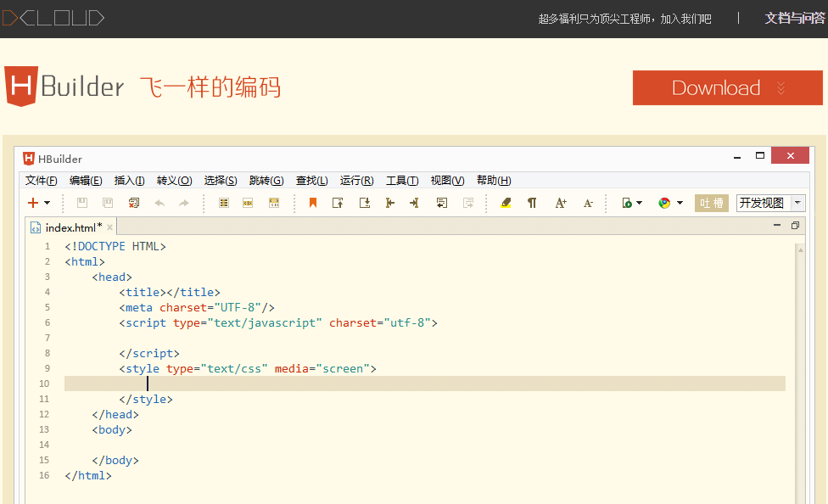Click the first yellow list-style toolbar icon

point(224,203)
